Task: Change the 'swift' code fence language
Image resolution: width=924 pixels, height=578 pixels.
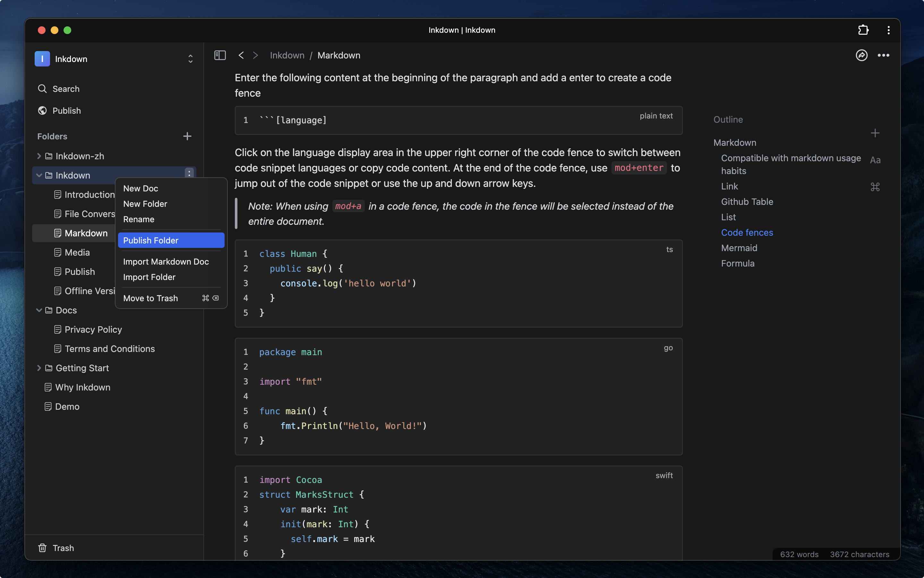Action: [664, 475]
